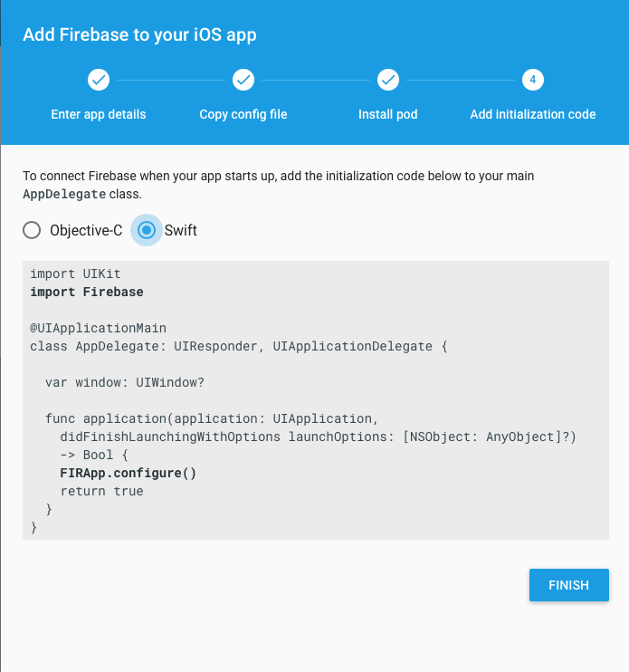Open Add initialization code step label

click(533, 114)
